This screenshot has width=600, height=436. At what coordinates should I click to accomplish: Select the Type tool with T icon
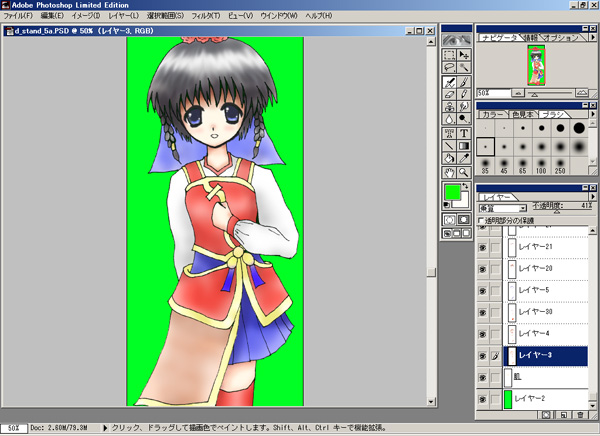[464, 133]
